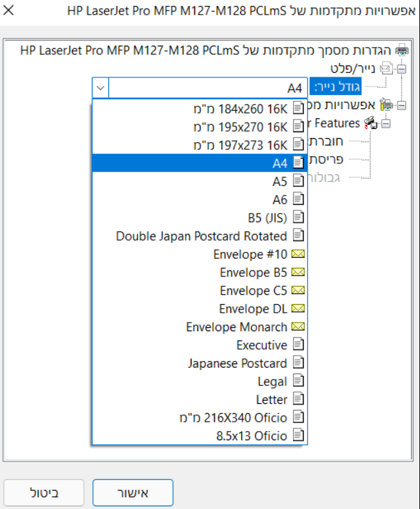Click the envelope icon beside Envelope #10

point(298,254)
